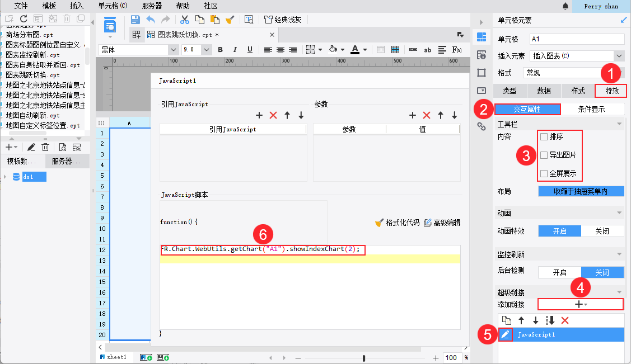Image resolution: width=631 pixels, height=364 pixels.
Task: Move the hyperlink up in list
Action: (522, 320)
